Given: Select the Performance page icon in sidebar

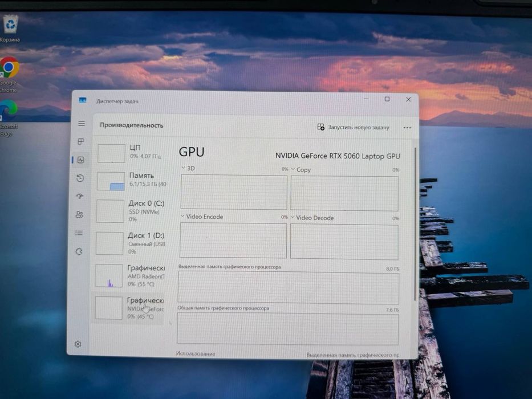Looking at the screenshot, I should [81, 160].
